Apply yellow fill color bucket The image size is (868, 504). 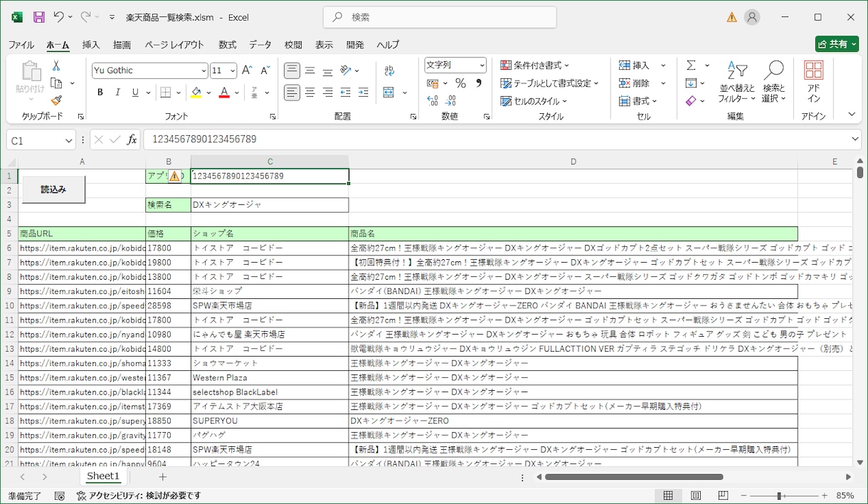(x=196, y=93)
